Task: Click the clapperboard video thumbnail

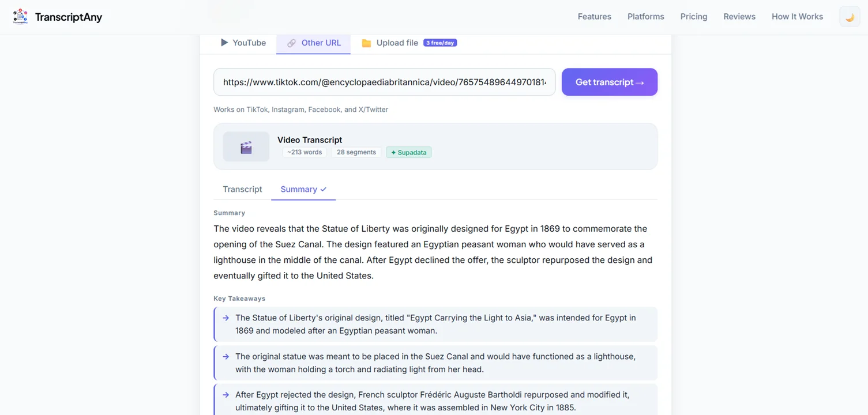Action: [246, 146]
